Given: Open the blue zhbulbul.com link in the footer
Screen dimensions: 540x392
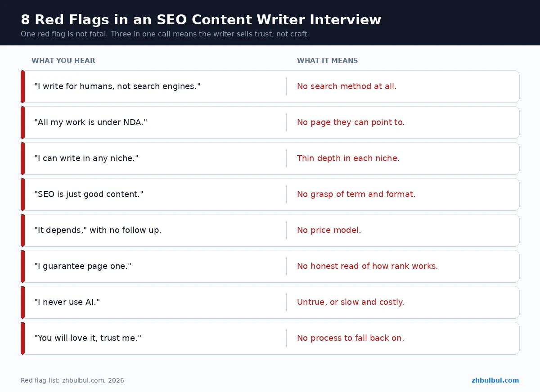Looking at the screenshot, I should point(495,380).
